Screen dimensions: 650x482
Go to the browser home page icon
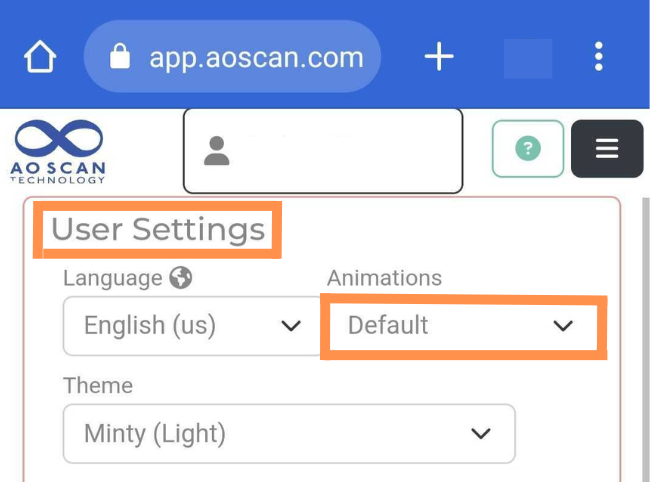tap(40, 56)
